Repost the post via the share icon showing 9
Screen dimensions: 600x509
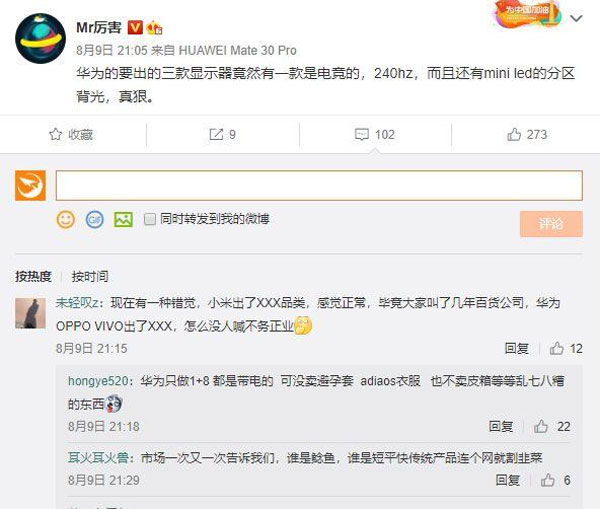click(222, 135)
